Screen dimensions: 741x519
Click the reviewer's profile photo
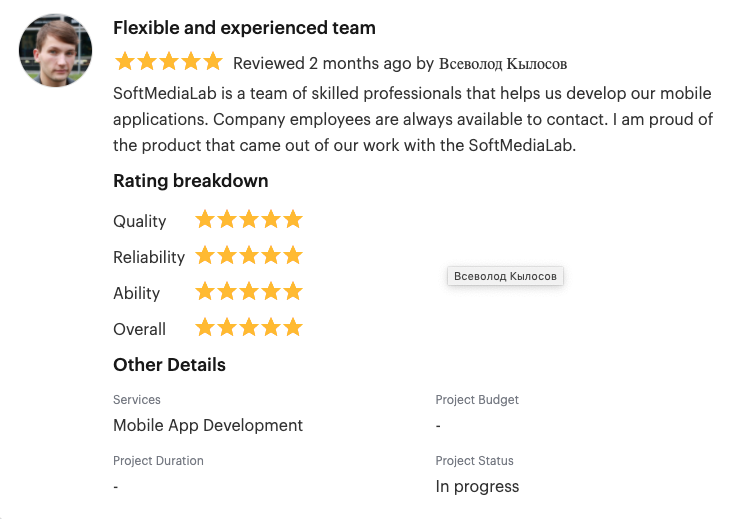coord(55,50)
